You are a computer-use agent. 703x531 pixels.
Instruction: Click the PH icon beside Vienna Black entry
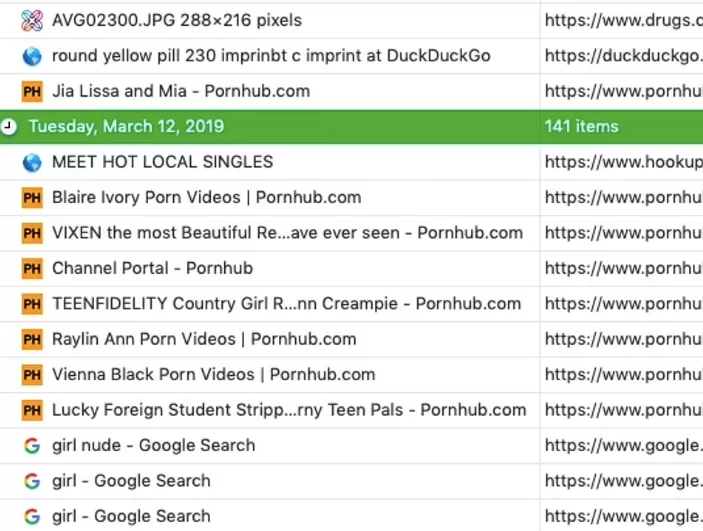[32, 375]
